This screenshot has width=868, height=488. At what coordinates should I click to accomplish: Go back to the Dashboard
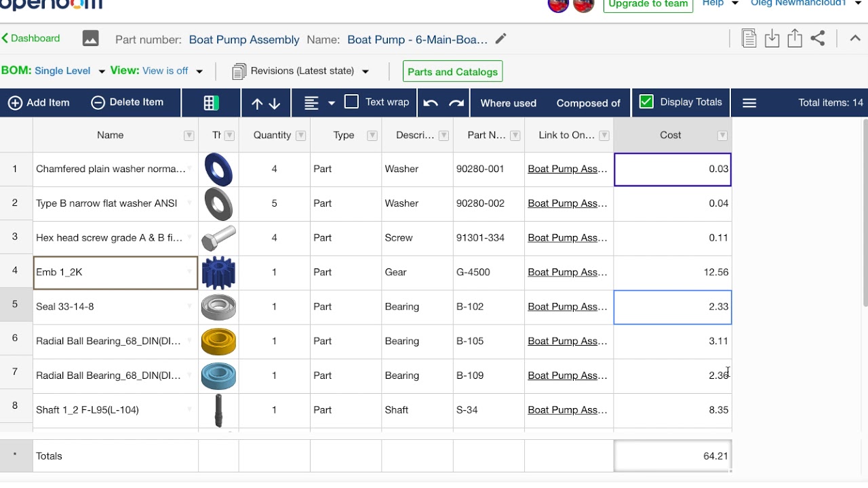[31, 39]
